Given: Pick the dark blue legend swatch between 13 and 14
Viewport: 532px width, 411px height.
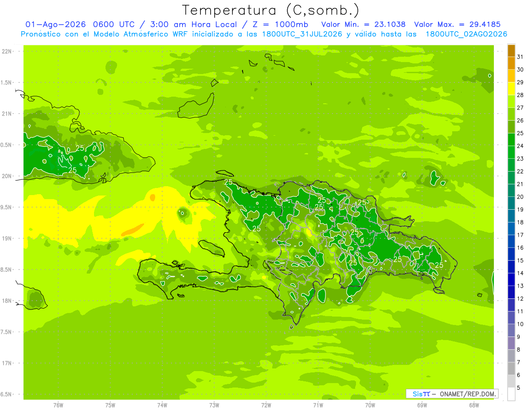Looking at the screenshot, I should click(x=511, y=279).
